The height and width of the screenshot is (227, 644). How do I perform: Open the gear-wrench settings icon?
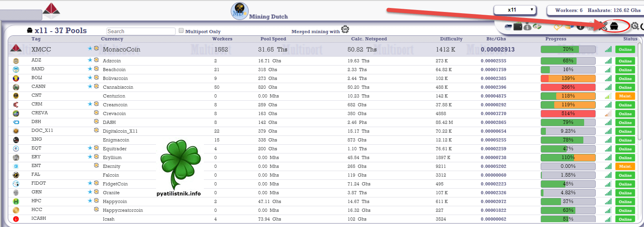pos(635,26)
